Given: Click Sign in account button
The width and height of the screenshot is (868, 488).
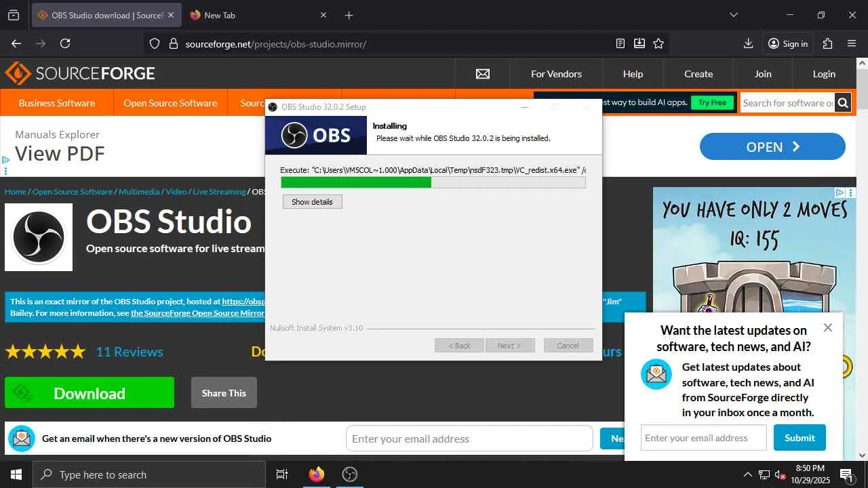Looking at the screenshot, I should 787,43.
